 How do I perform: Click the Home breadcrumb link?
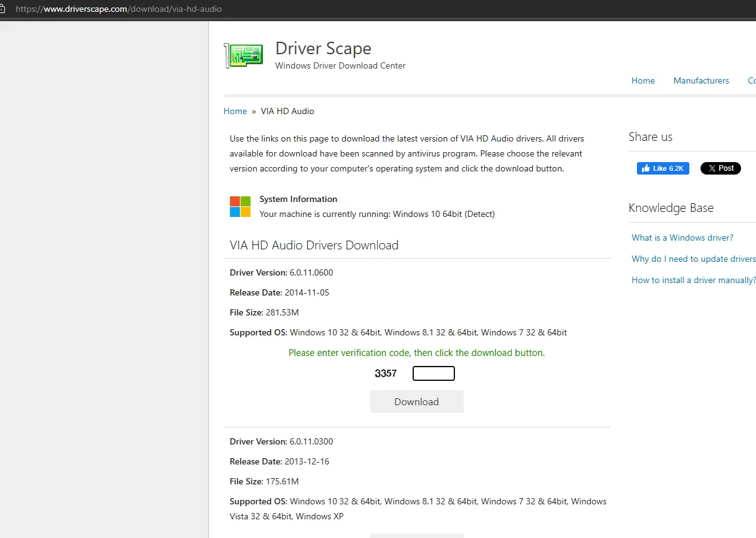(x=235, y=111)
